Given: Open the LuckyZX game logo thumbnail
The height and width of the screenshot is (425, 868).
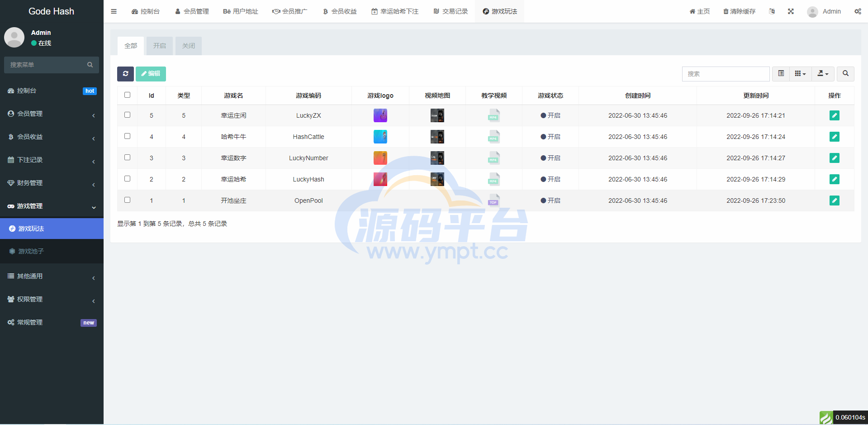Looking at the screenshot, I should 380,115.
